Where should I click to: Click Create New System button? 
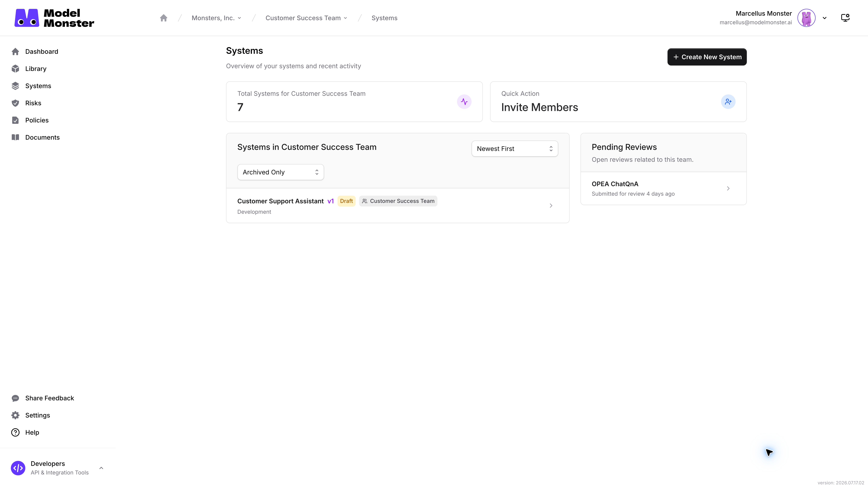[707, 57]
